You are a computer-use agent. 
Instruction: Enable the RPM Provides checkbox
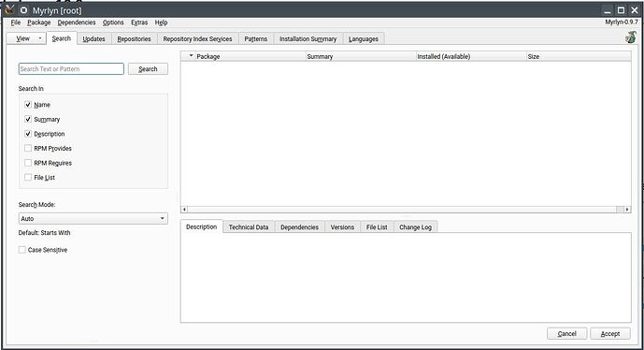[28, 148]
